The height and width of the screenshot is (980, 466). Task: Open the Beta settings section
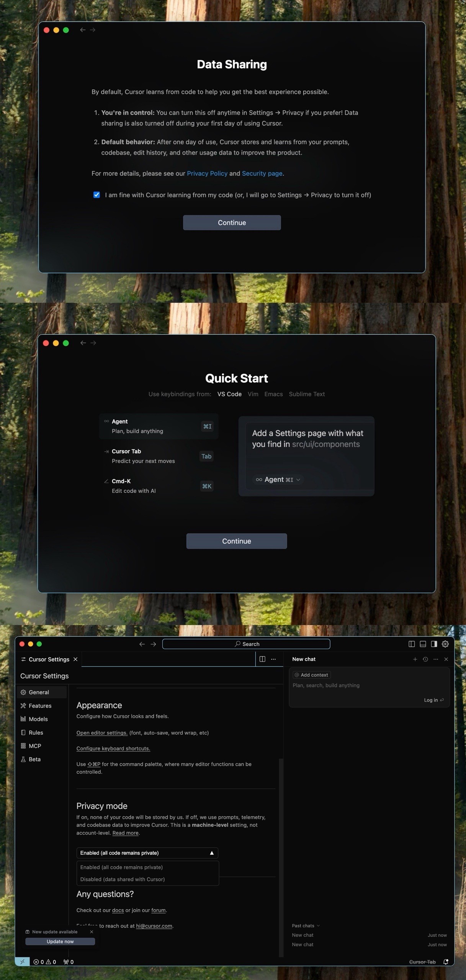[x=42, y=759]
